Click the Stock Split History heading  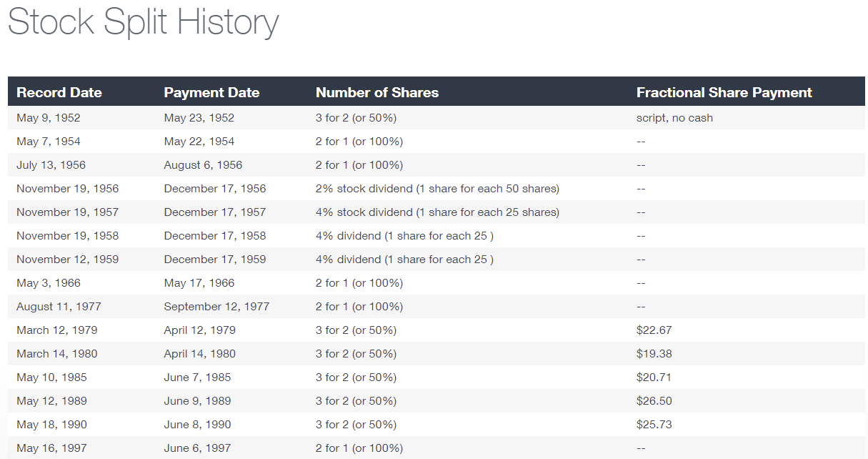[143, 21]
